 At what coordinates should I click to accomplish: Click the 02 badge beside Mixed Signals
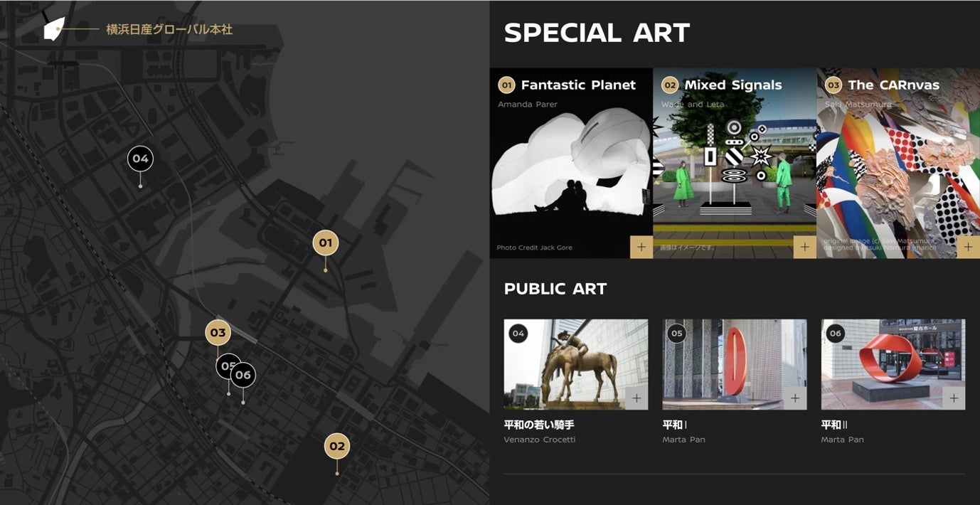670,85
